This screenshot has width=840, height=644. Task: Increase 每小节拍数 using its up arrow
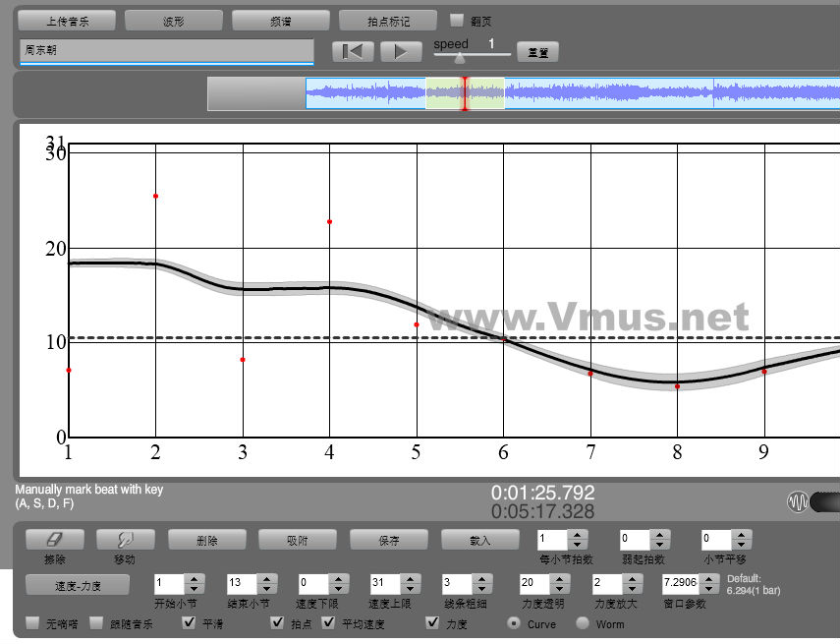(578, 534)
